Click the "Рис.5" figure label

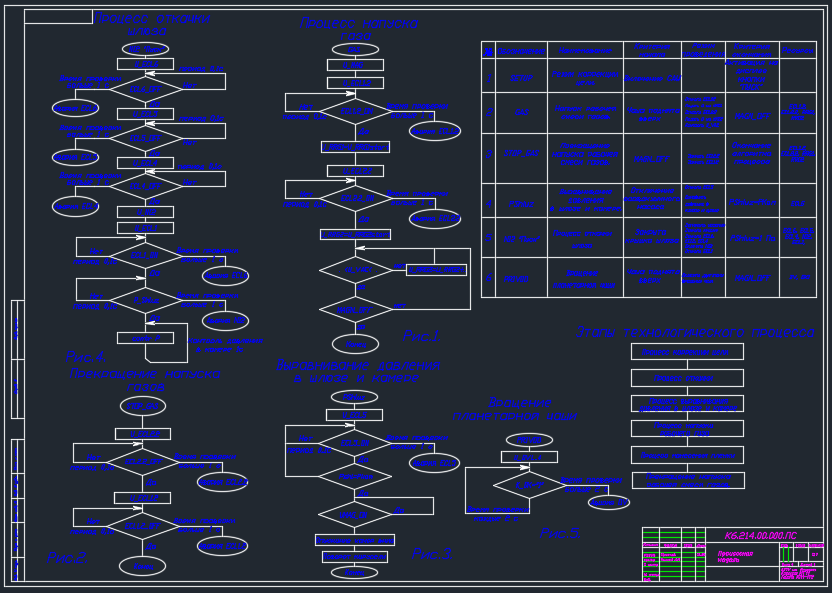click(559, 534)
